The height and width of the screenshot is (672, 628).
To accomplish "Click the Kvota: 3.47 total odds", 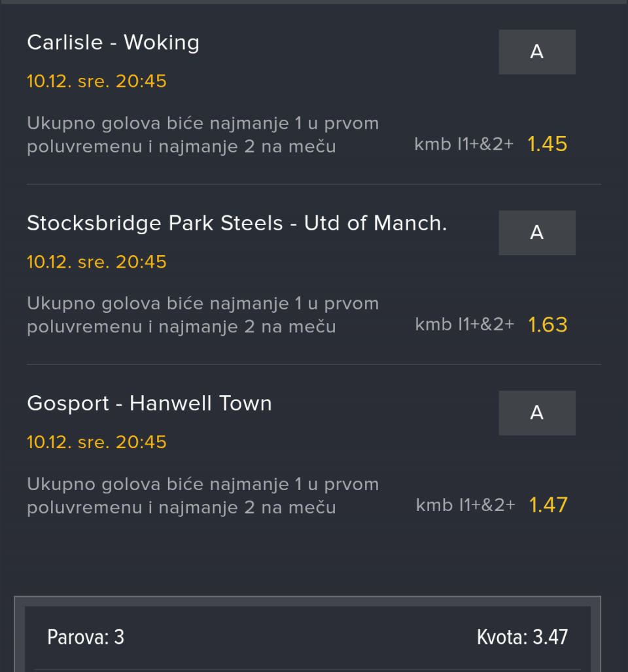I will click(522, 637).
